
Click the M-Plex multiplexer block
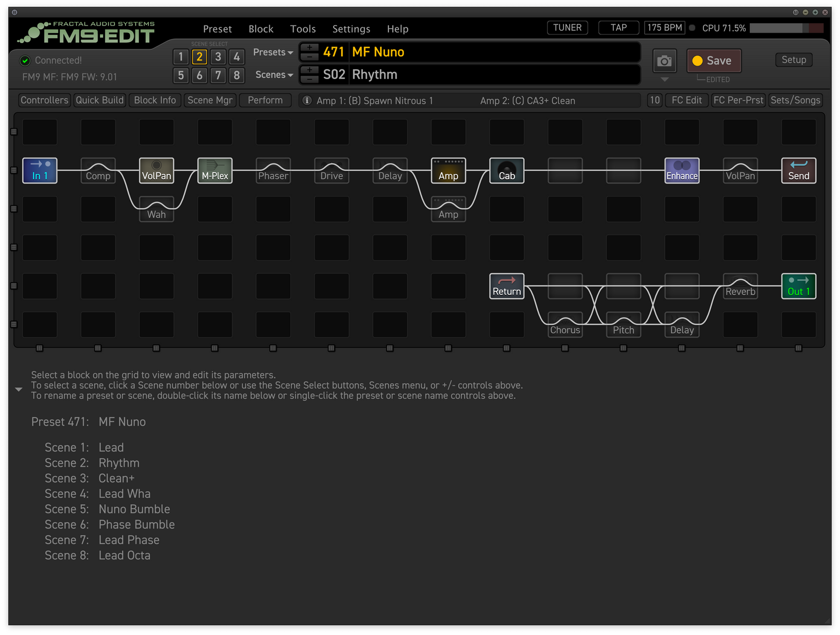click(x=215, y=170)
